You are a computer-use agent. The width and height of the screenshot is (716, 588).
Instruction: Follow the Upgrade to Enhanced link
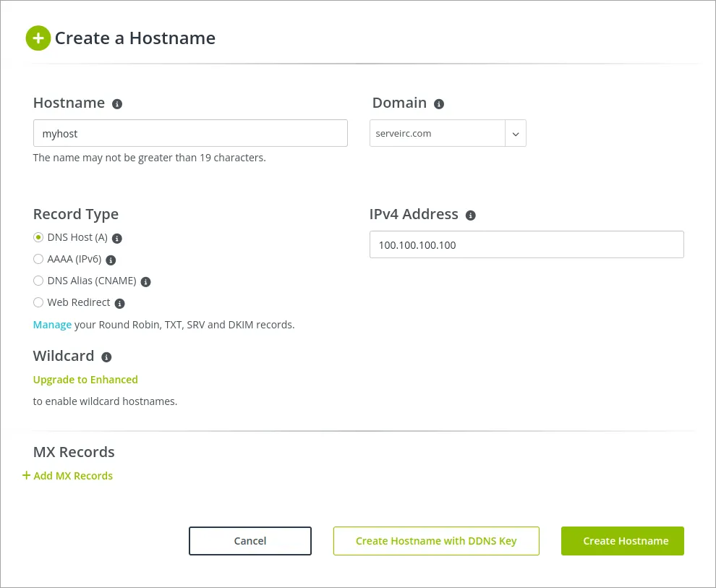click(x=85, y=380)
